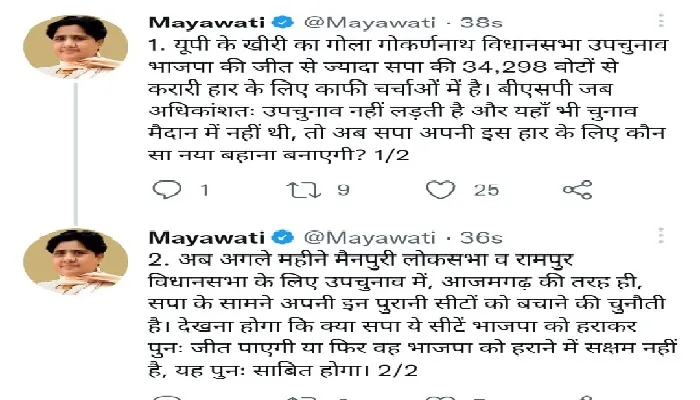Click the verified badge on second tweet
Viewport: 700px width, 400px height.
pos(283,237)
